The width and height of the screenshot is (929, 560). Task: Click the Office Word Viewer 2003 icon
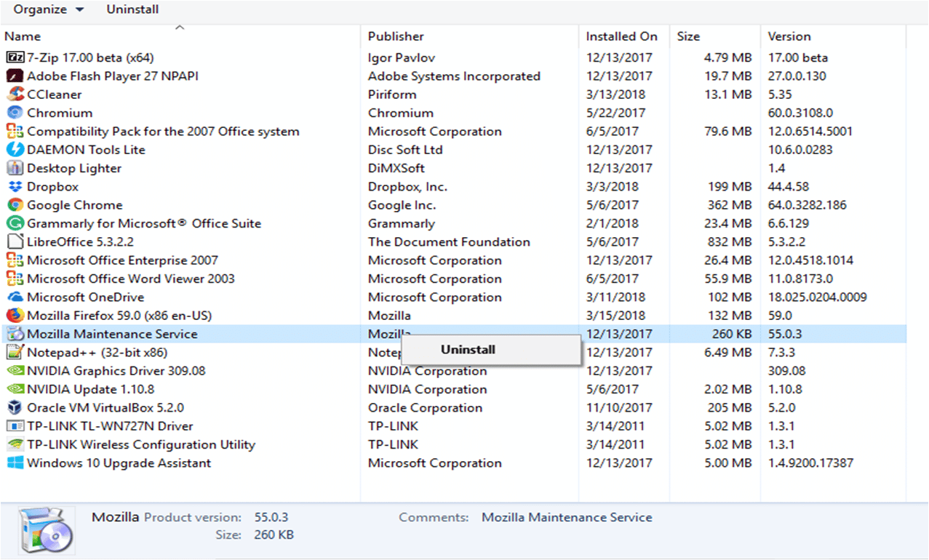(x=15, y=279)
